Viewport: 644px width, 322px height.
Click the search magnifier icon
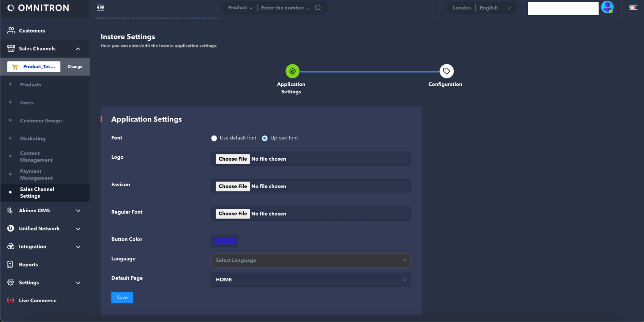pyautogui.click(x=318, y=8)
